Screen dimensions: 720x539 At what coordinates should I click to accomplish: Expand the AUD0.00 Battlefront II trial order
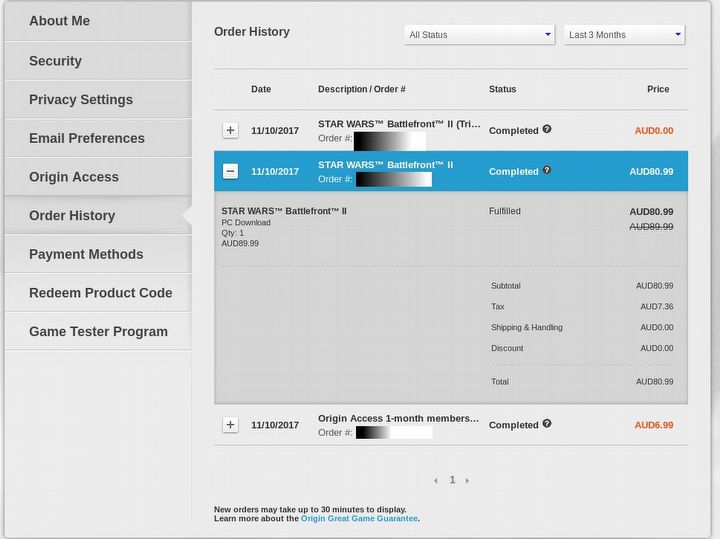[230, 131]
